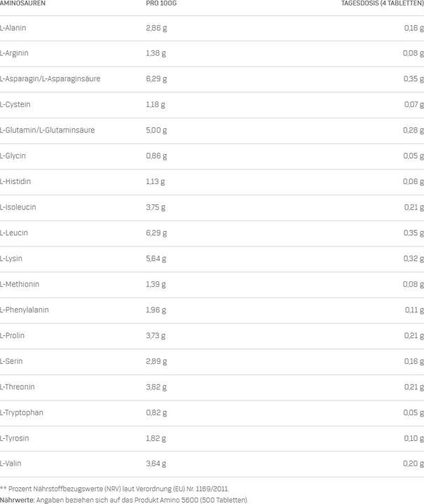Select the L-Arginin row label
424x504 pixels.
14,53
